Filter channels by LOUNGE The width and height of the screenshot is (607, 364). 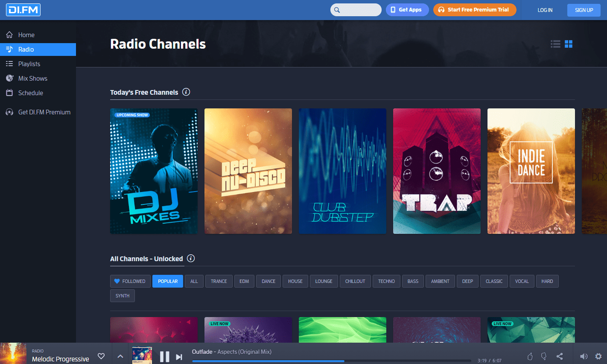pos(324,281)
